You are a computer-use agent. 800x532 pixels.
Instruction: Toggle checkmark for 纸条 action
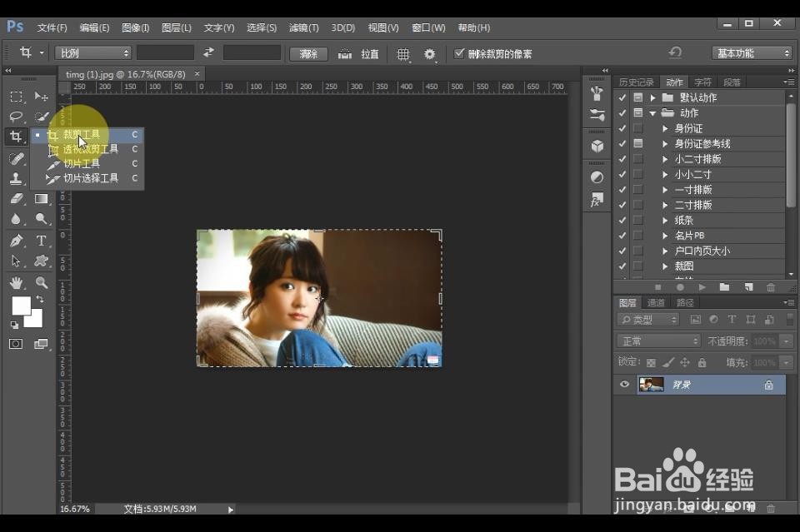(622, 220)
